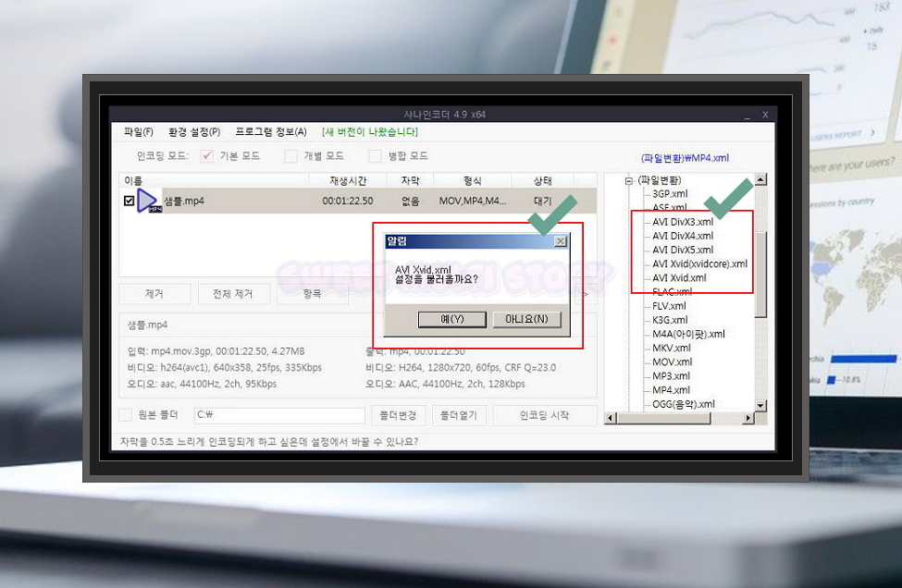Click the 폴더열기 button
Viewport: 902px width, 588px height.
click(459, 415)
